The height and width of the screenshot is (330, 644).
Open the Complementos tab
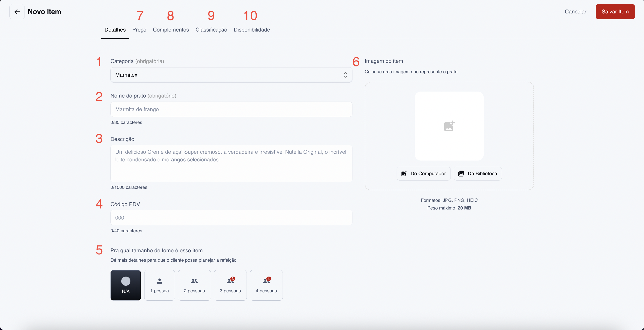[171, 30]
